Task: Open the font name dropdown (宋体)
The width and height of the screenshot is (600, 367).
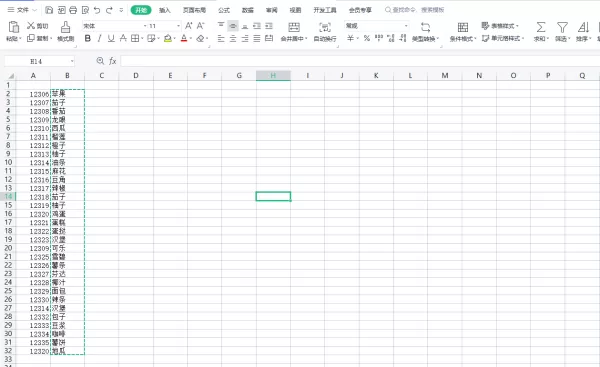Action: point(145,26)
